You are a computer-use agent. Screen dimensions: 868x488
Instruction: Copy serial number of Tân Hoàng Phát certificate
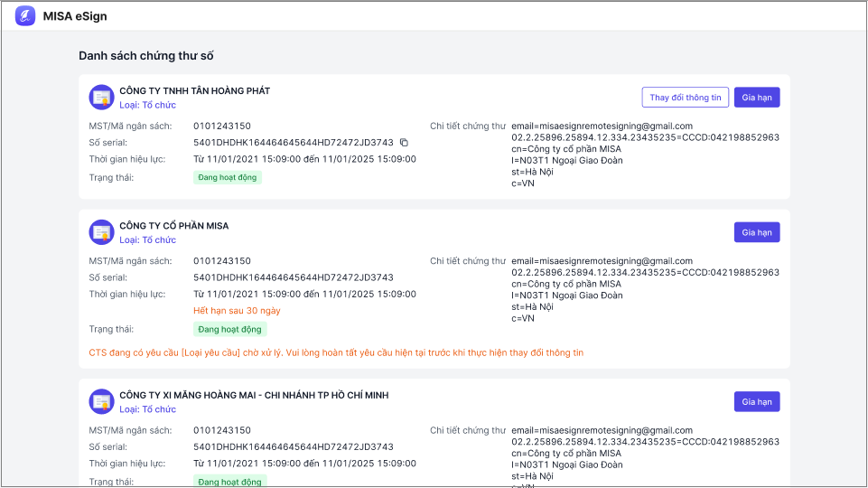(404, 143)
